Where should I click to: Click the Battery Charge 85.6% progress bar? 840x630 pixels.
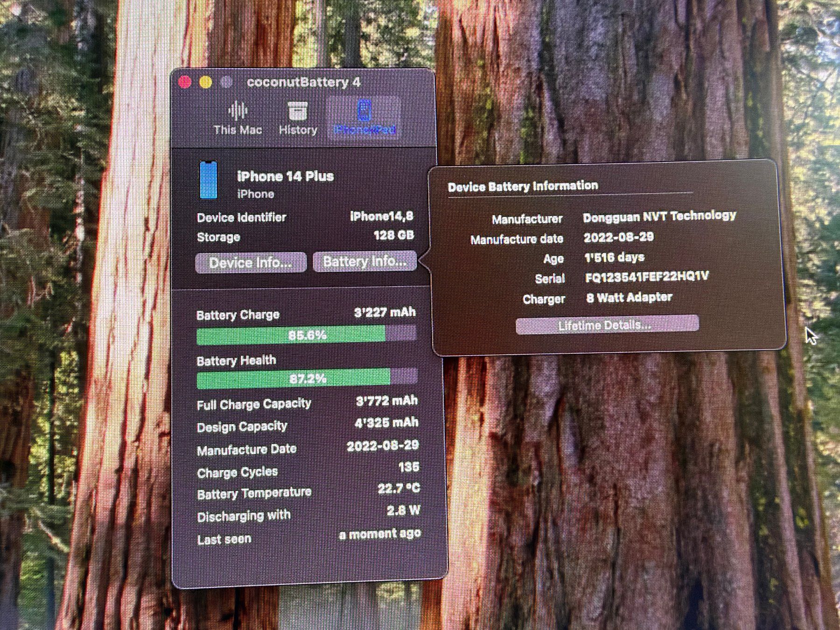click(x=306, y=335)
